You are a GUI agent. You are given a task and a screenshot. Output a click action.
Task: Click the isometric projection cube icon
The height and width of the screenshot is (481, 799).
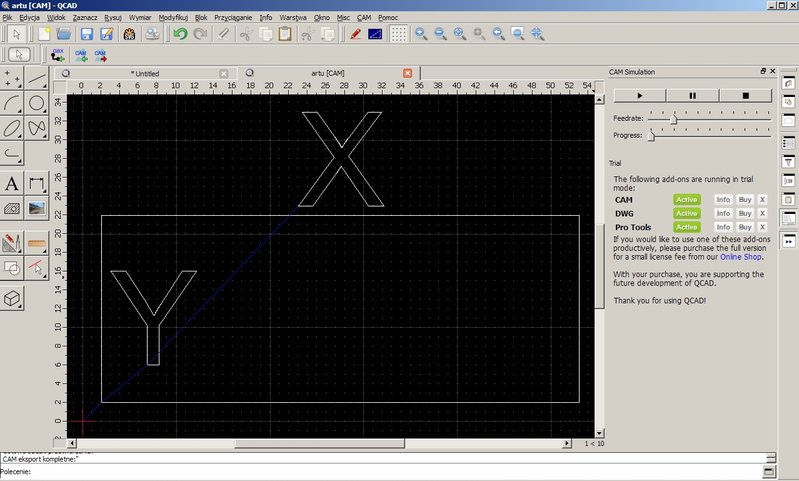coord(12,298)
